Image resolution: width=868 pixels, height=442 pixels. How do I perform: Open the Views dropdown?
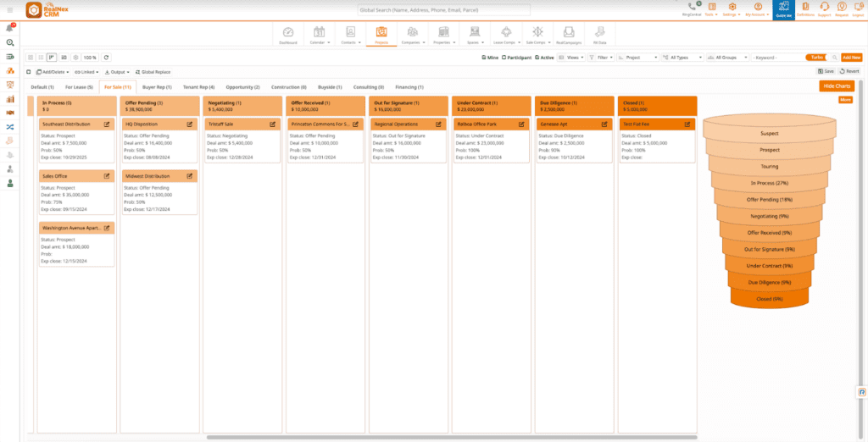[x=570, y=58]
